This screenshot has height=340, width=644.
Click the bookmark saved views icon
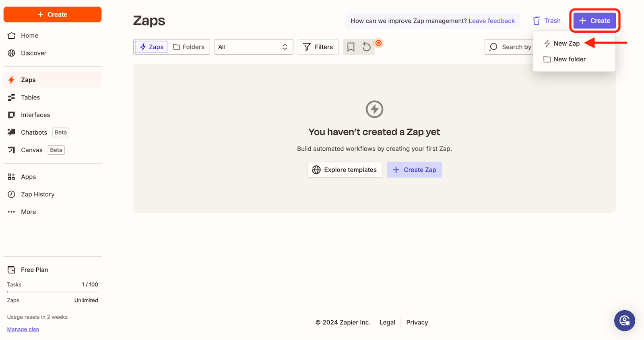point(351,47)
